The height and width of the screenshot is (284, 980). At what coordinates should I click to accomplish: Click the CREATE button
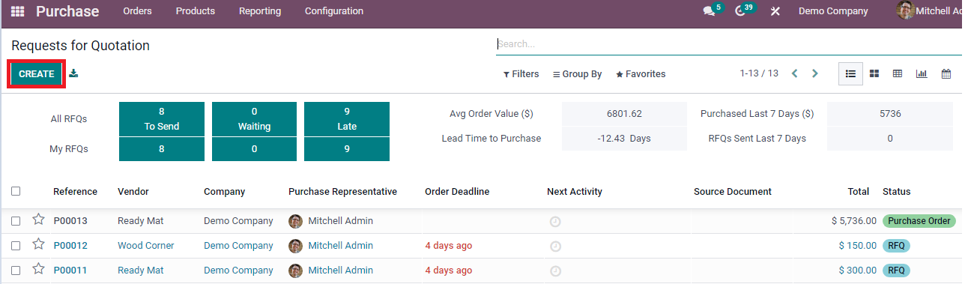point(37,74)
